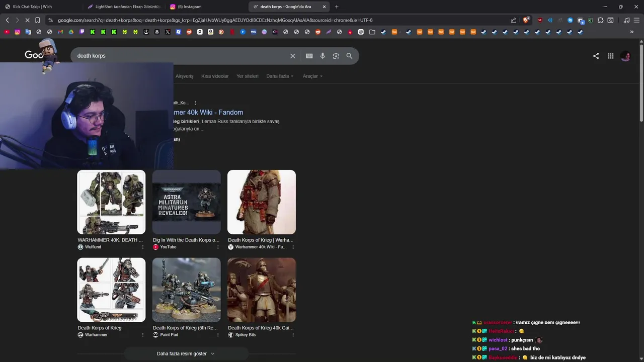Viewport: 644px width, 362px height.
Task: Open the Amazon bookmark
Action: click(210, 32)
